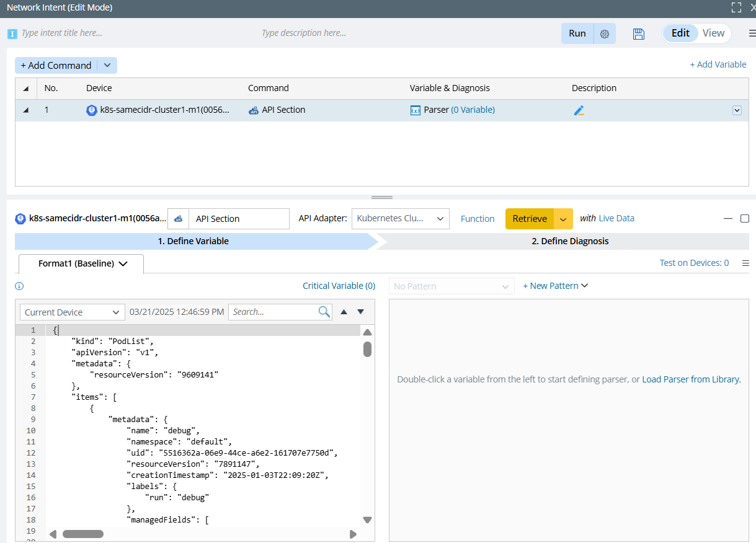Open the hamburger menu next to Test on Devices
756x543 pixels.
pyautogui.click(x=745, y=263)
